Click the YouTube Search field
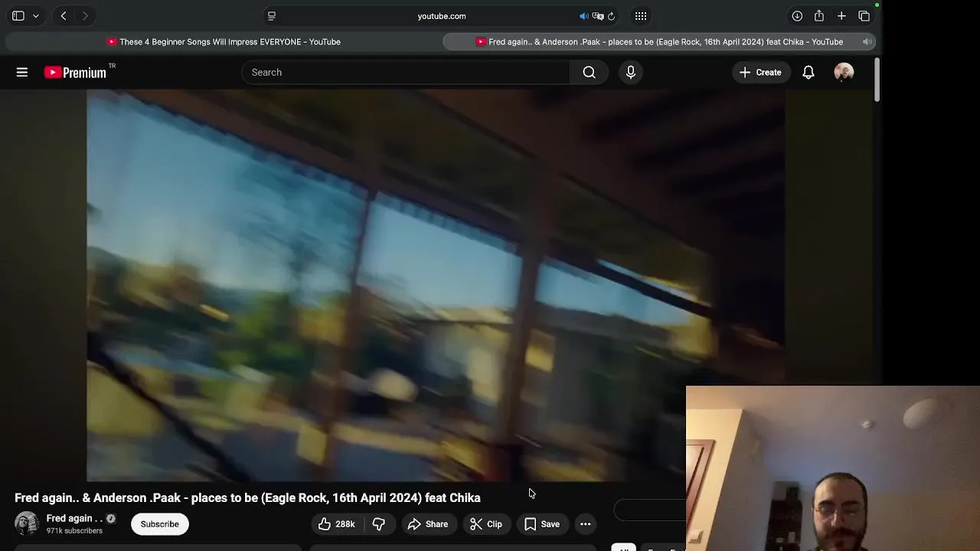The height and width of the screenshot is (551, 980). [x=406, y=72]
